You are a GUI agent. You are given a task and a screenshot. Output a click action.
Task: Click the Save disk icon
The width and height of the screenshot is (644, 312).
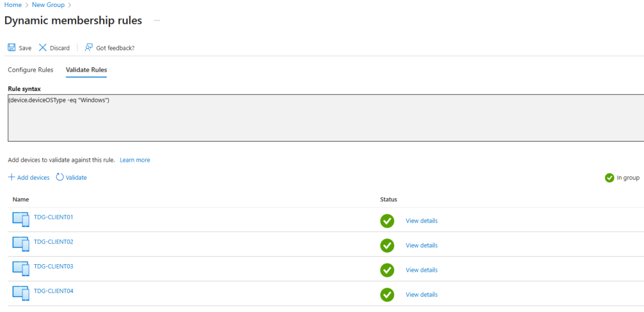click(11, 48)
